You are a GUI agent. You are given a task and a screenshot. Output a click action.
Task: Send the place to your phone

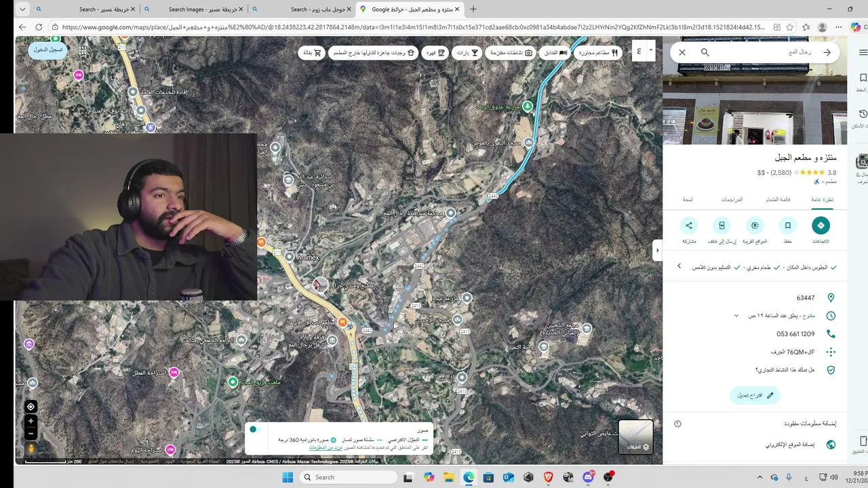coord(722,226)
